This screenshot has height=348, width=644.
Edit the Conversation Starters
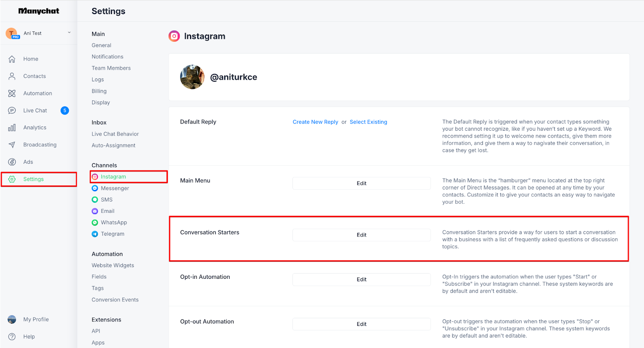point(361,235)
